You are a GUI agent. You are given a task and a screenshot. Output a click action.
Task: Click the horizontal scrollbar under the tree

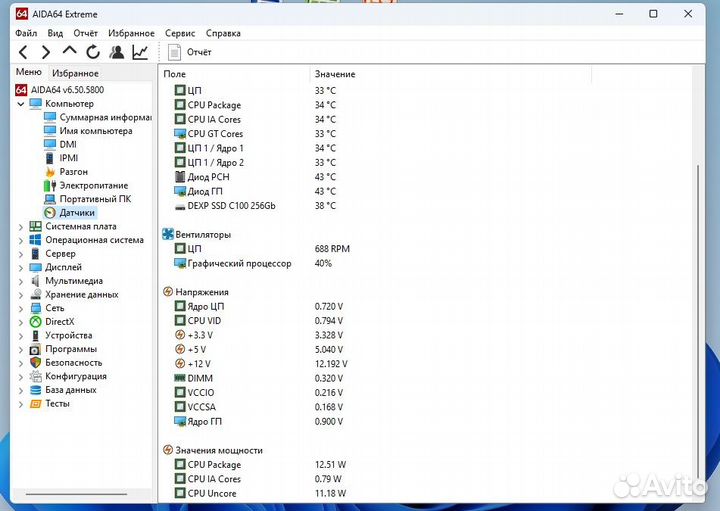click(76, 494)
